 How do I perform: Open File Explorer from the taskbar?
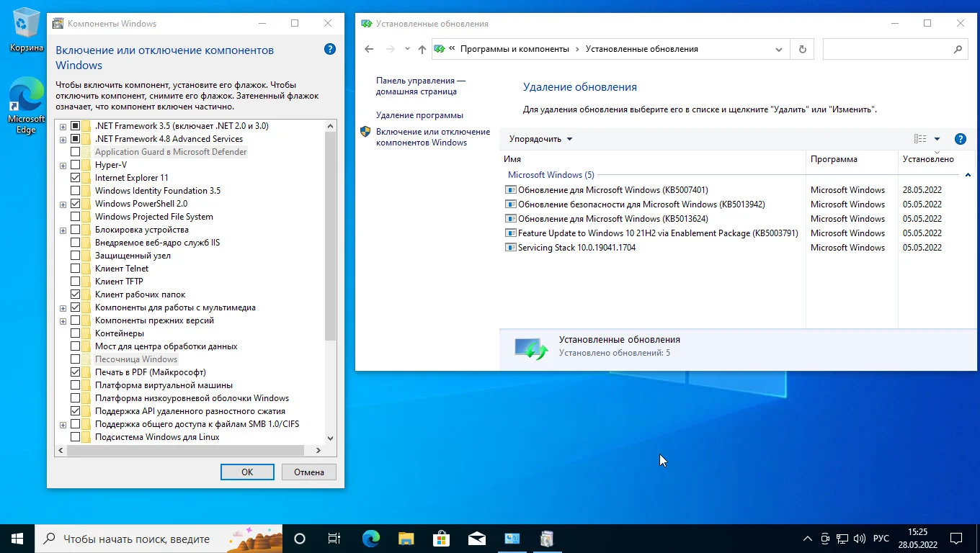pyautogui.click(x=406, y=539)
